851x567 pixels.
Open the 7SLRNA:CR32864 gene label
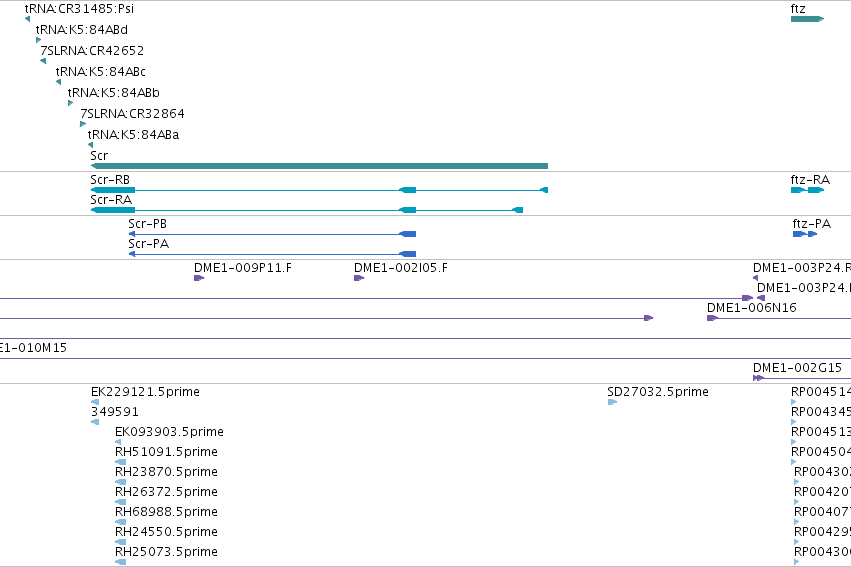132,113
